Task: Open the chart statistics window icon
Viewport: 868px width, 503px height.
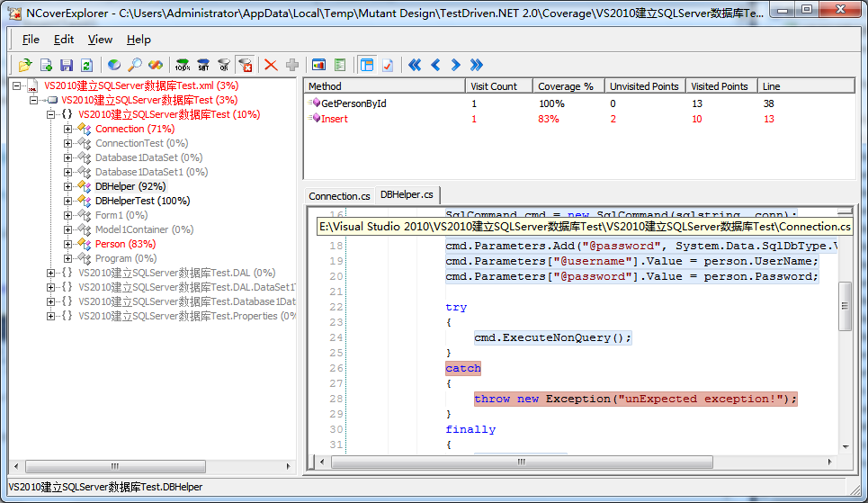Action: 318,66
